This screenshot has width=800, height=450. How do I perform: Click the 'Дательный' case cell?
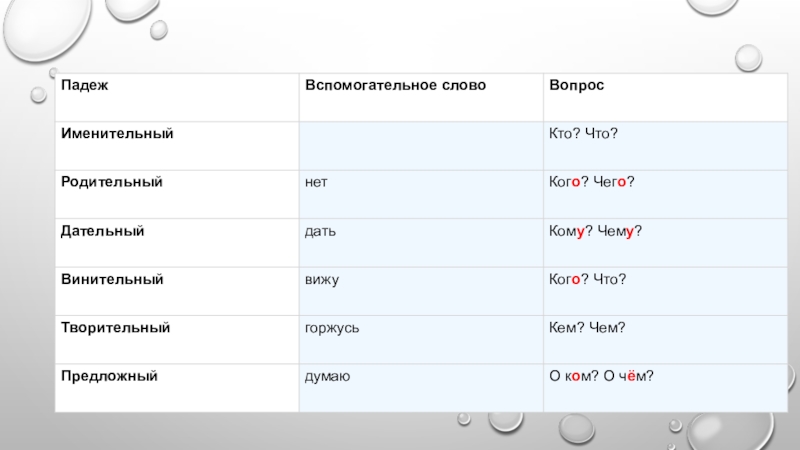point(103,231)
